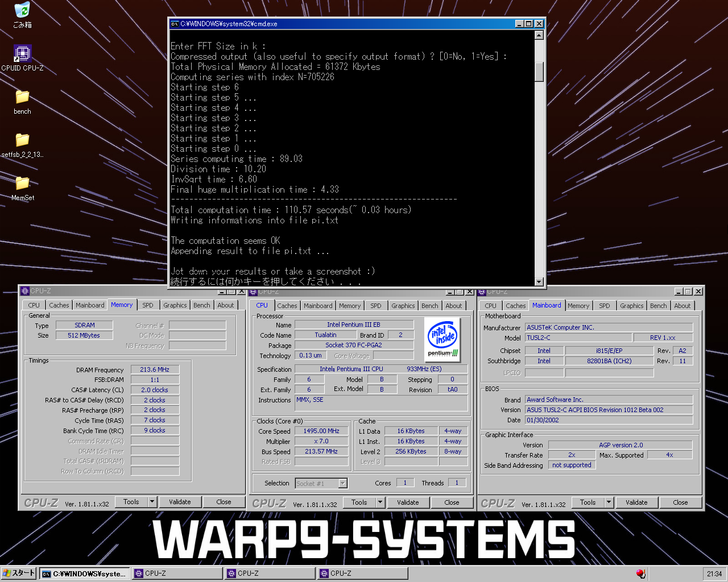Click Validate in the CPU tab window

(408, 502)
